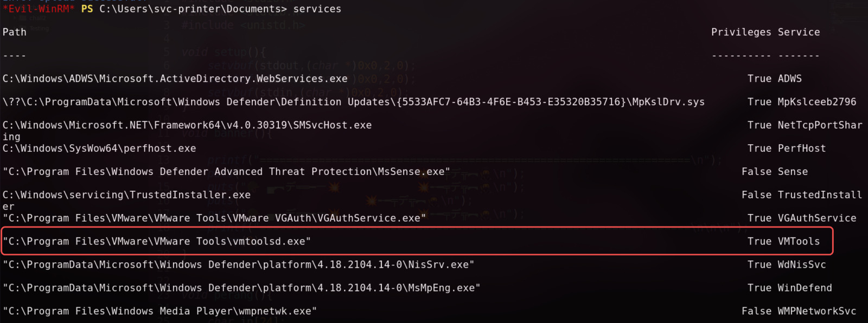Click the MsSense.exe path entry
The height and width of the screenshot is (323, 868).
point(226,172)
